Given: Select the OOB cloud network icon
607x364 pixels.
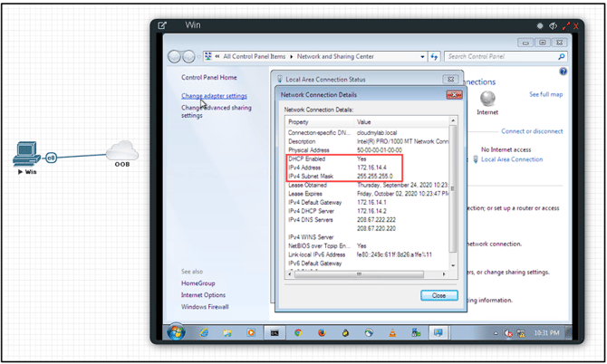Looking at the screenshot, I should 122,150.
